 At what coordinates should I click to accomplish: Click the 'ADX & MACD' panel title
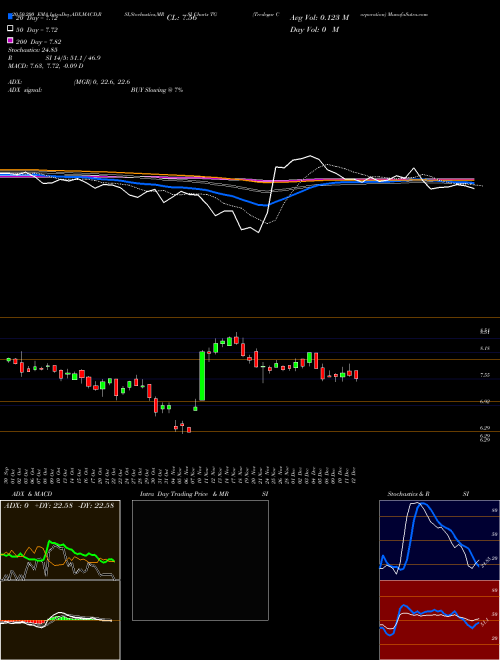[32, 494]
